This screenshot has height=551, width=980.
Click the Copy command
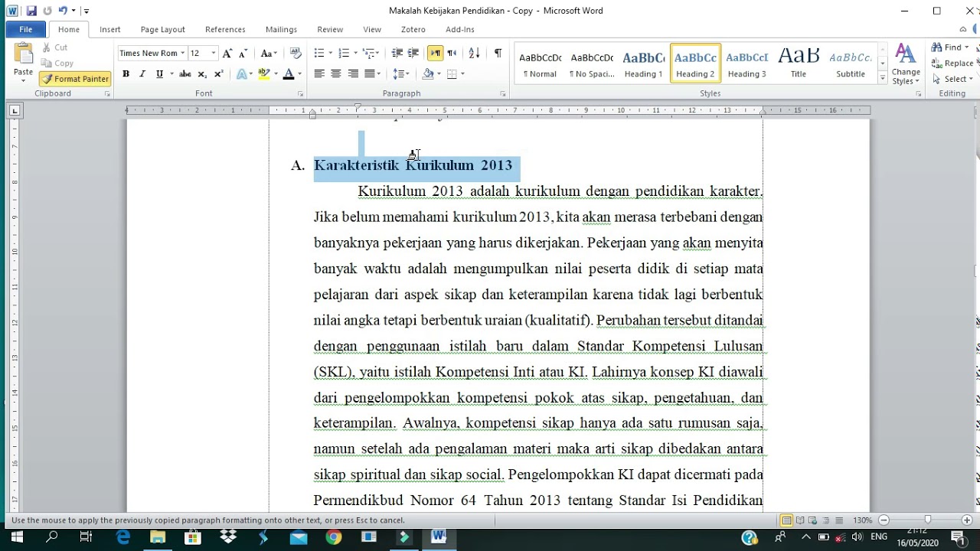pyautogui.click(x=58, y=64)
